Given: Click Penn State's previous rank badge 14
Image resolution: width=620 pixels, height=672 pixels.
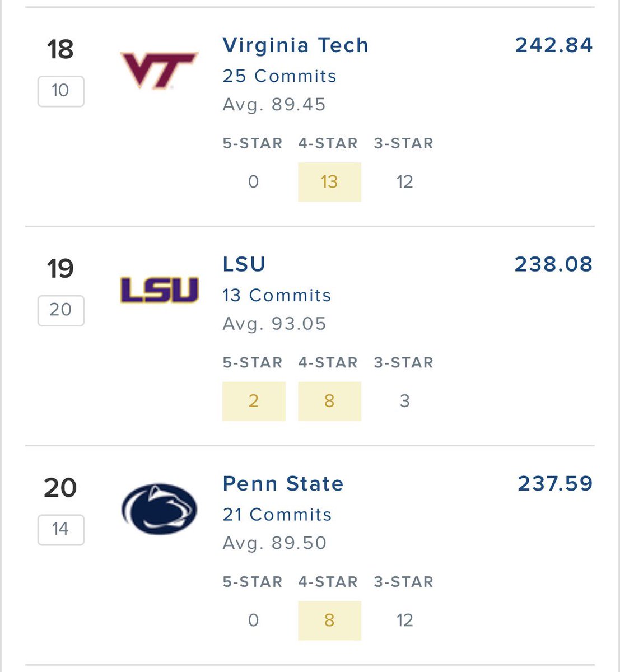Looking at the screenshot, I should [x=60, y=530].
